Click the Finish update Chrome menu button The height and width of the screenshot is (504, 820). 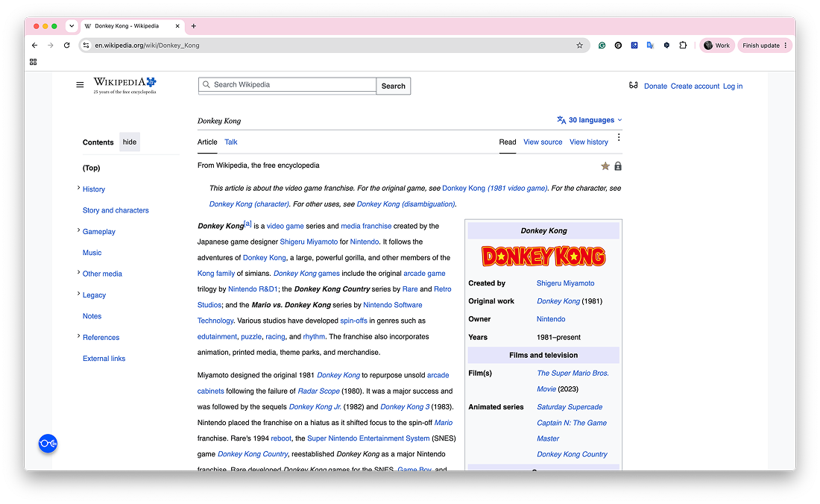tap(765, 45)
